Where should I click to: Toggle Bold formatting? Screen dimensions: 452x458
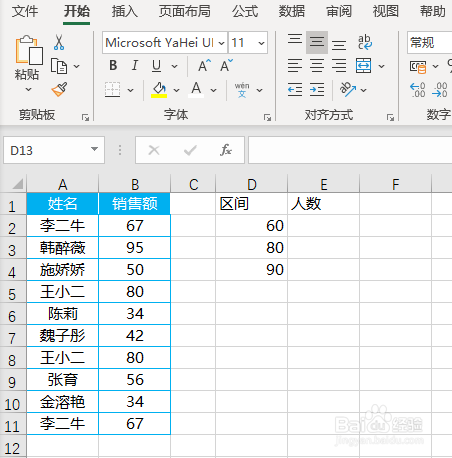pos(113,65)
